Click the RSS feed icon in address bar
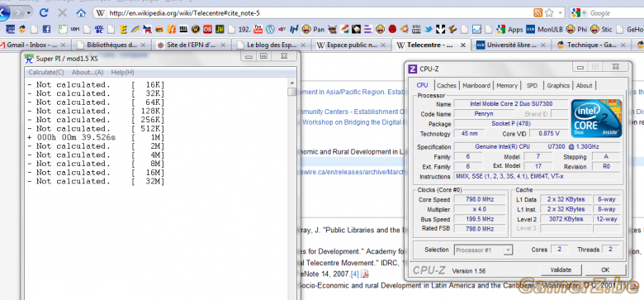644x300 pixels. (x=537, y=12)
